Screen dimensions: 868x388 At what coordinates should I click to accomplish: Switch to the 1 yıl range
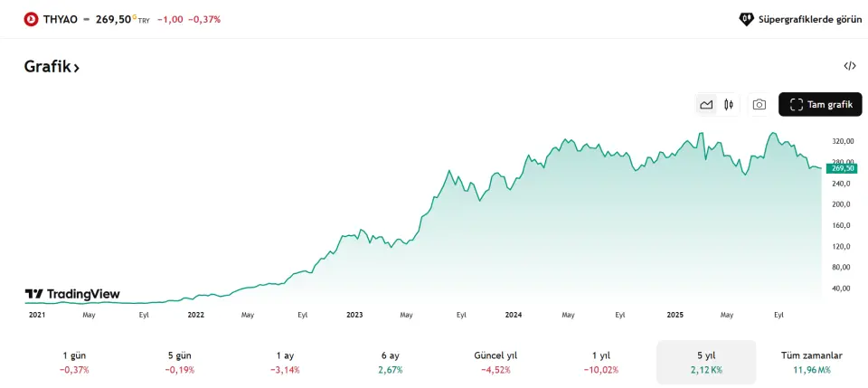(x=600, y=362)
